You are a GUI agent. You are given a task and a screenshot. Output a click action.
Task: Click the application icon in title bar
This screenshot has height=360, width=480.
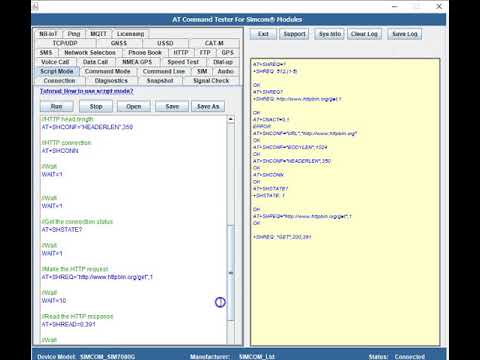point(36,6)
